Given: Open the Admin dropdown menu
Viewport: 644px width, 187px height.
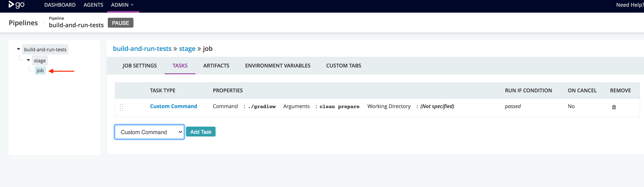Looking at the screenshot, I should [x=122, y=5].
